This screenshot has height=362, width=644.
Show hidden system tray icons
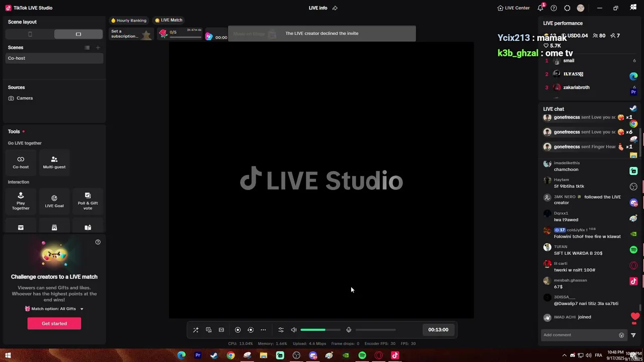(564, 355)
